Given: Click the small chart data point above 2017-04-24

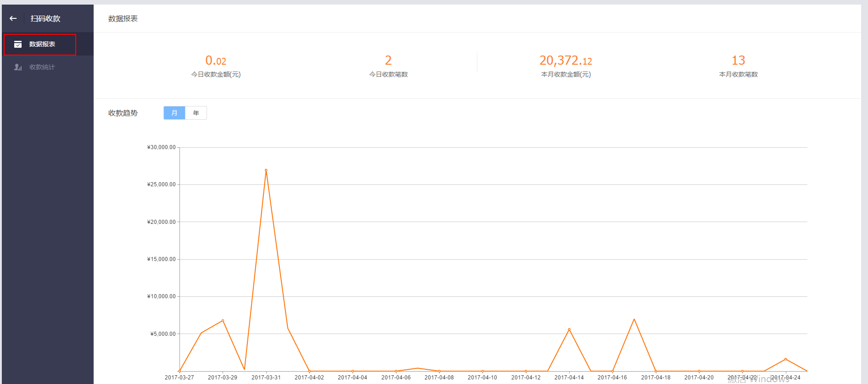Looking at the screenshot, I should pyautogui.click(x=785, y=359).
